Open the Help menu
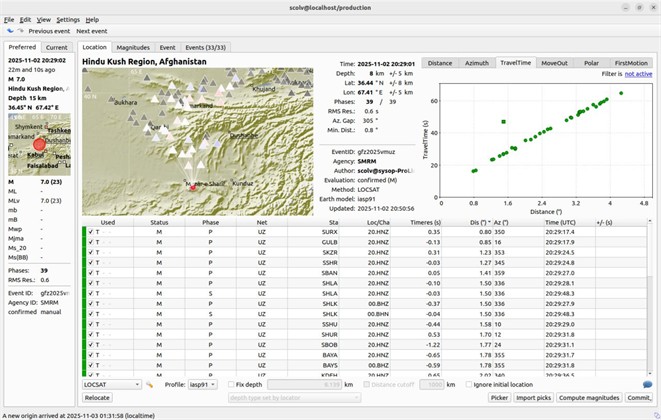This screenshot has width=661, height=420. [92, 20]
